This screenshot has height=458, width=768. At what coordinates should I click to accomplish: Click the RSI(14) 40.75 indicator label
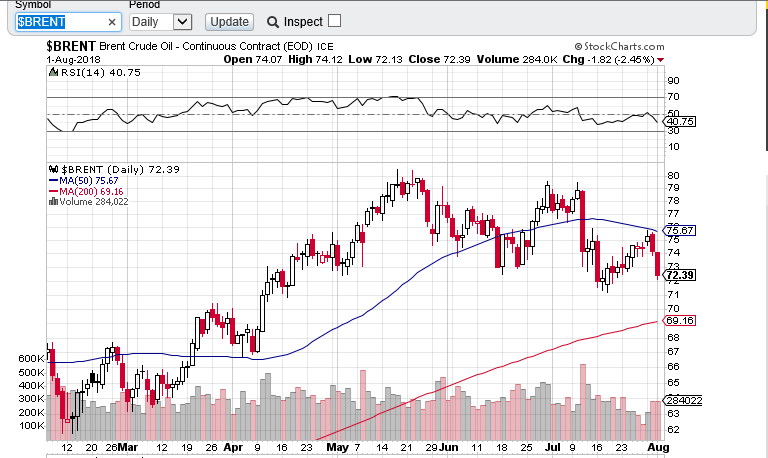point(100,72)
